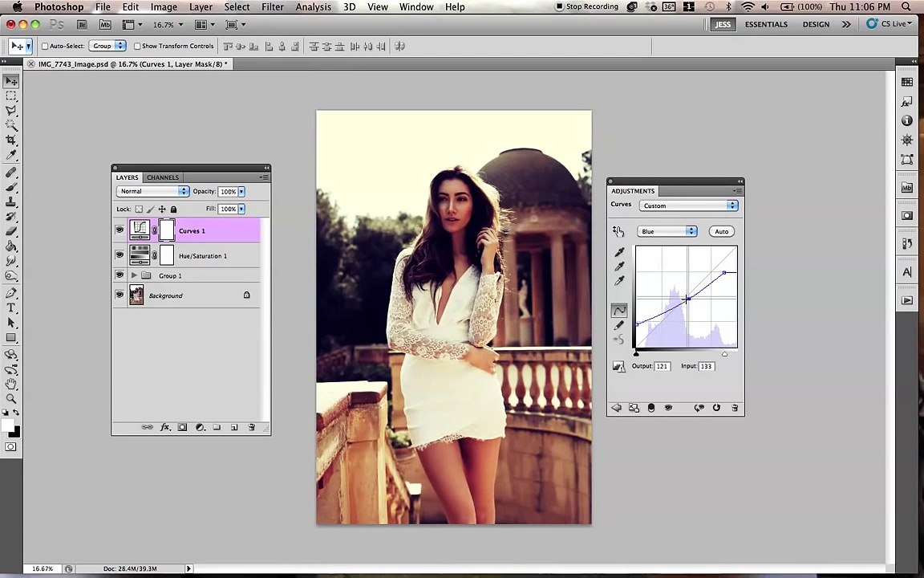
Task: Open the Filter menu
Action: point(272,7)
